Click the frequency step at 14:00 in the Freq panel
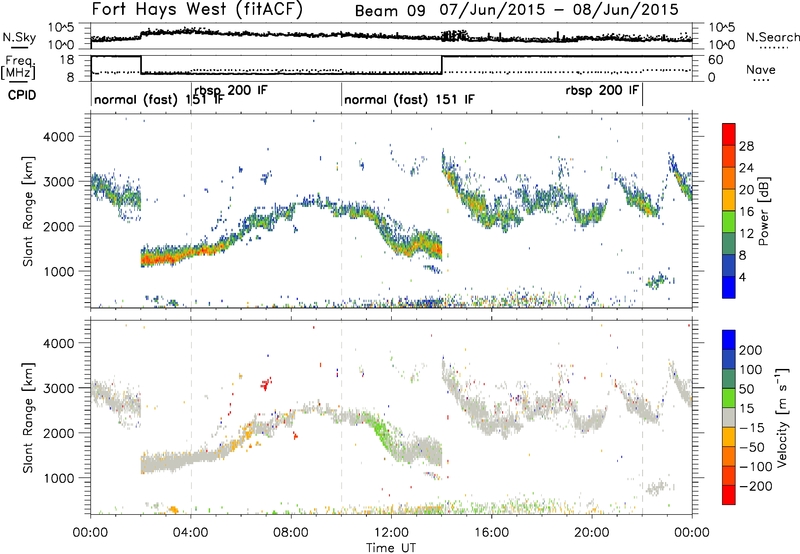800x554 pixels. pos(442,65)
